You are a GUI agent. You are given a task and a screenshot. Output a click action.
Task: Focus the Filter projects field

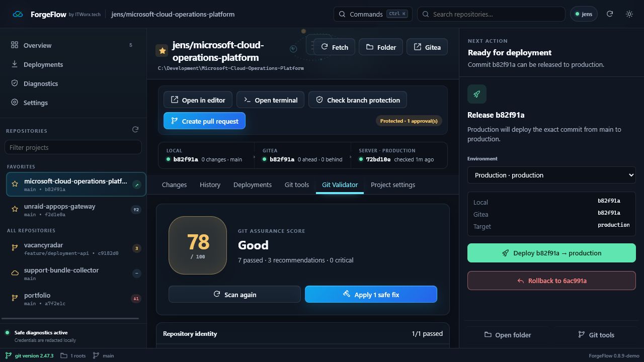point(73,147)
